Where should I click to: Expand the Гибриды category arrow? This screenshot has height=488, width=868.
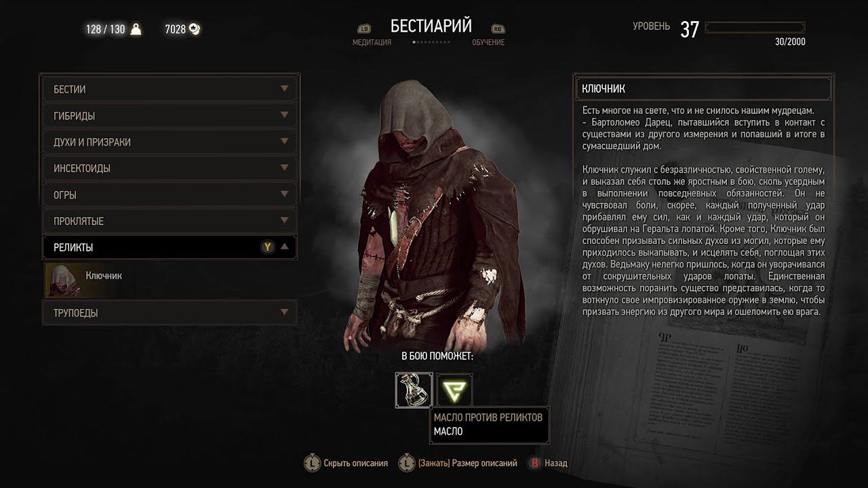285,115
